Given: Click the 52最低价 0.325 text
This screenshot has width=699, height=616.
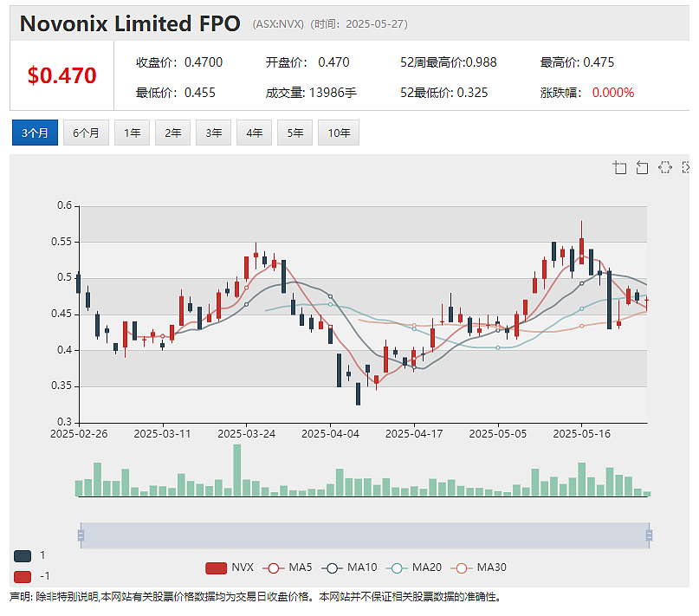Looking at the screenshot, I should click(x=444, y=93).
